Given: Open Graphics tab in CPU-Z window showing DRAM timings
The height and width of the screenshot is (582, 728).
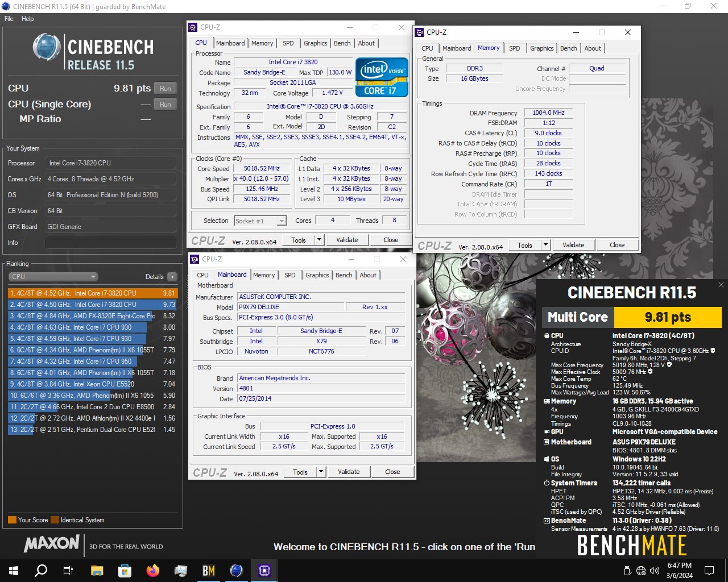Looking at the screenshot, I should (541, 48).
